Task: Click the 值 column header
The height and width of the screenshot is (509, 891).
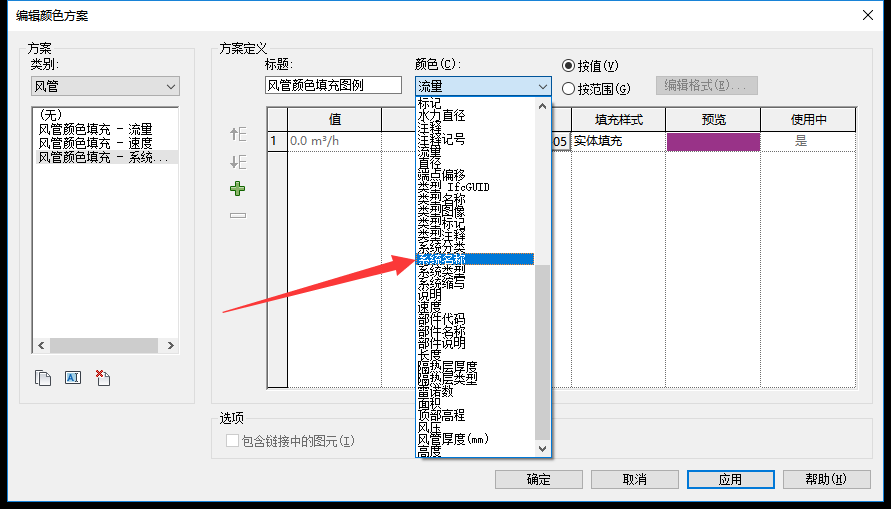Action: 335,119
